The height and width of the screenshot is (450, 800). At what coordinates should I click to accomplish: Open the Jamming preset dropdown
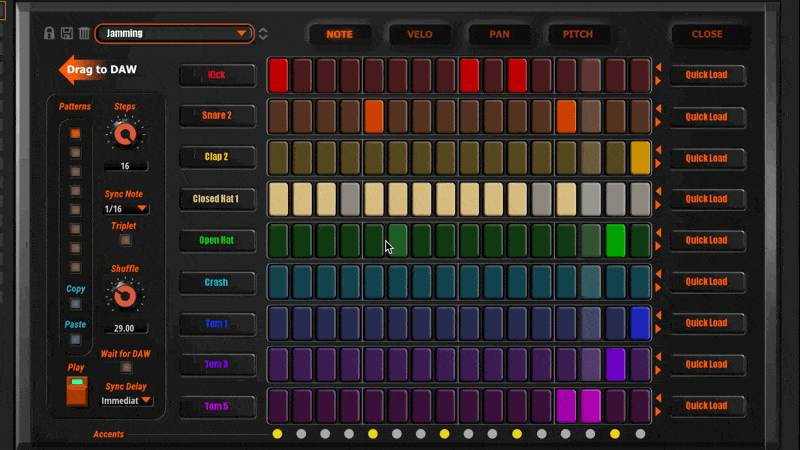(174, 34)
